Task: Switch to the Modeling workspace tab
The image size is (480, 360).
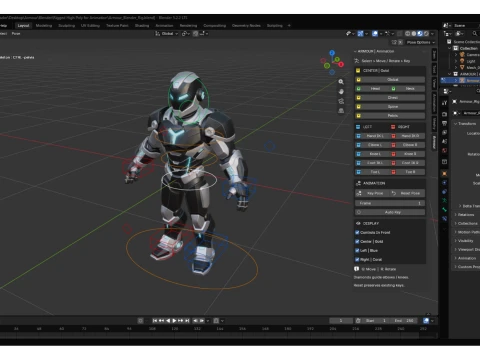Action: (44, 26)
